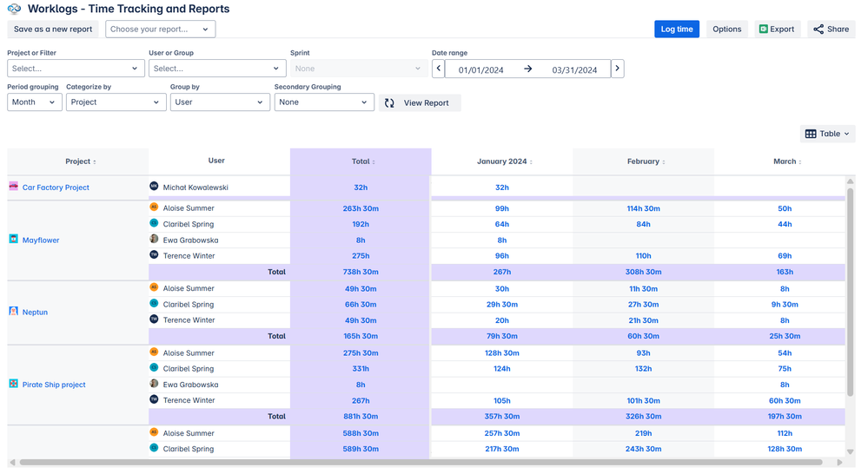868x474 pixels.
Task: Expand the Categorize by Project dropdown
Action: [x=116, y=102]
